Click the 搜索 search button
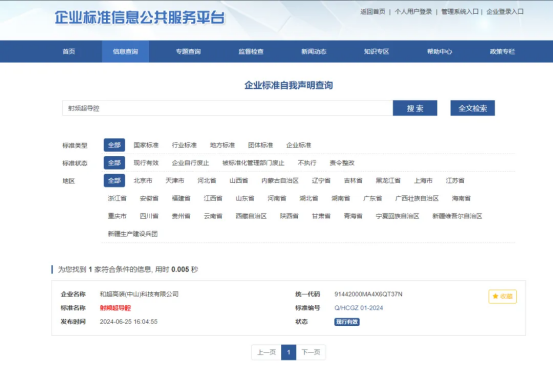 (415, 108)
